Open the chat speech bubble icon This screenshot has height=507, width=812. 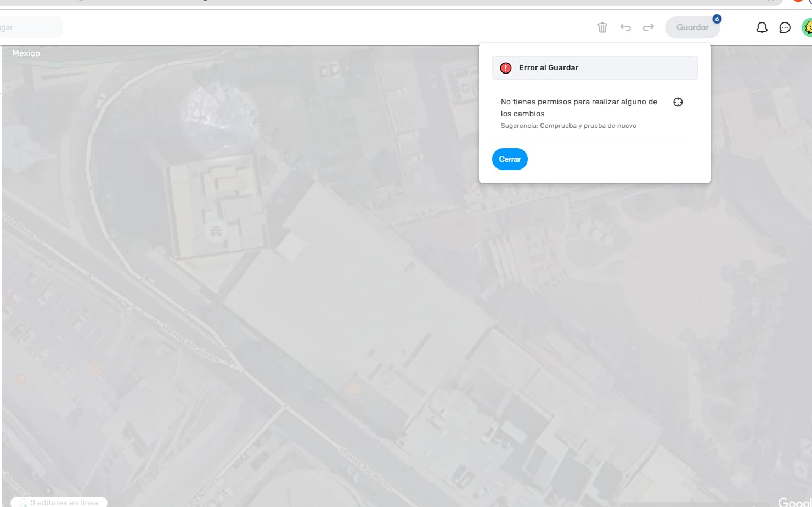pos(785,27)
